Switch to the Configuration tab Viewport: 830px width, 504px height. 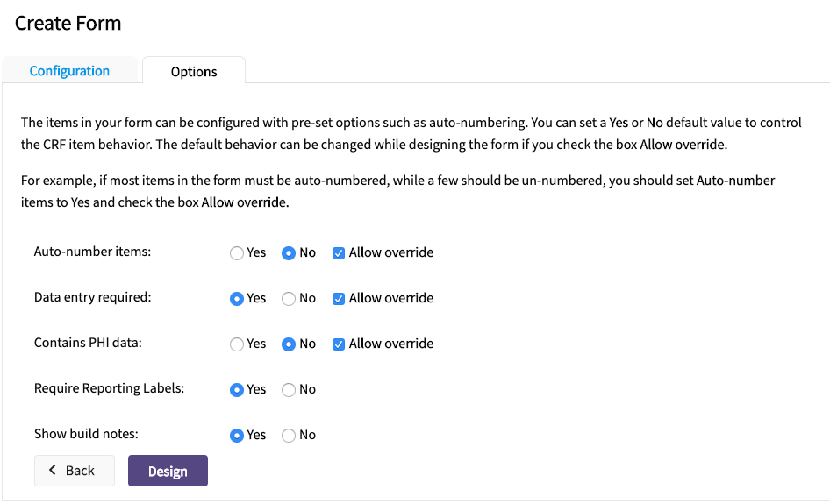pos(69,71)
